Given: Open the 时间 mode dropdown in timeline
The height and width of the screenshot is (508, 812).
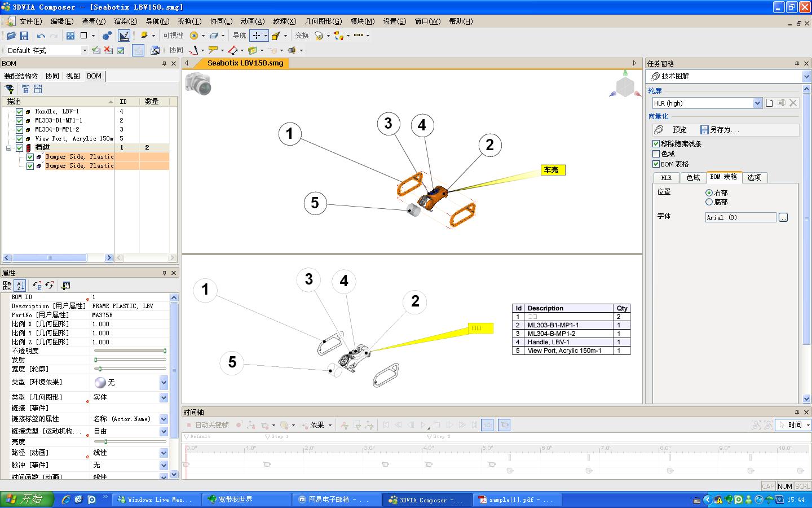Looking at the screenshot, I should [808, 425].
